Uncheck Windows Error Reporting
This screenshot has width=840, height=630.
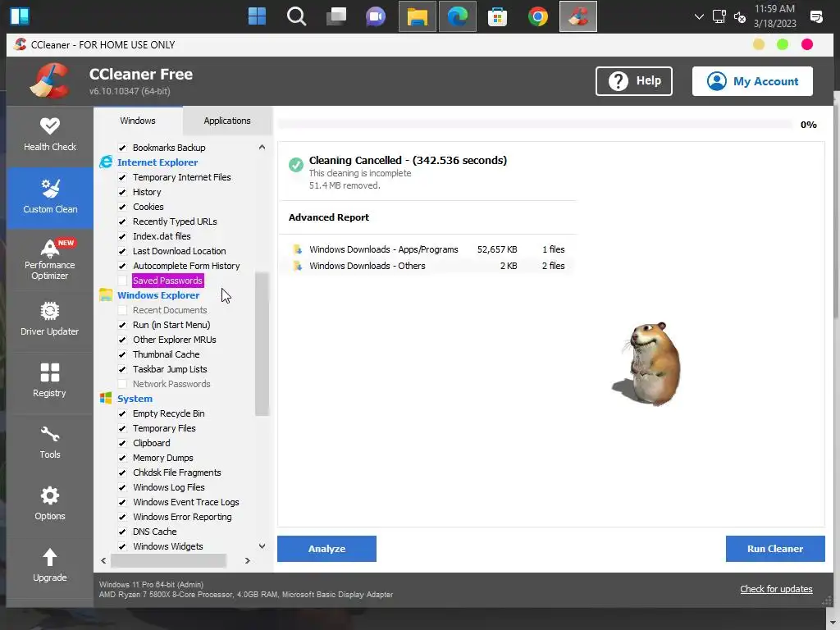[122, 517]
